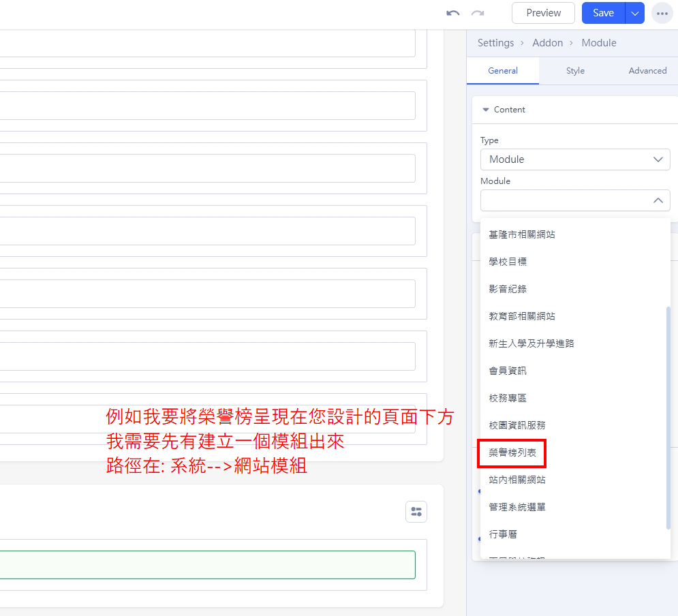Go to Addon in breadcrumb

coord(547,43)
